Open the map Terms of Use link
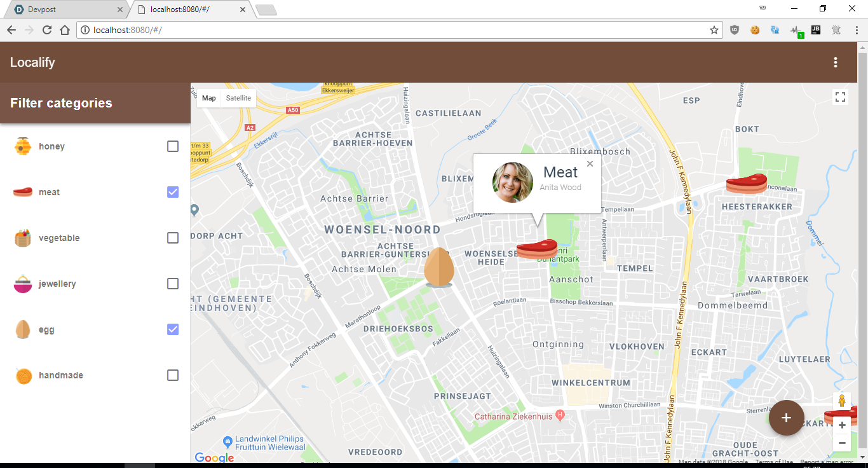This screenshot has width=868, height=468. point(774,462)
